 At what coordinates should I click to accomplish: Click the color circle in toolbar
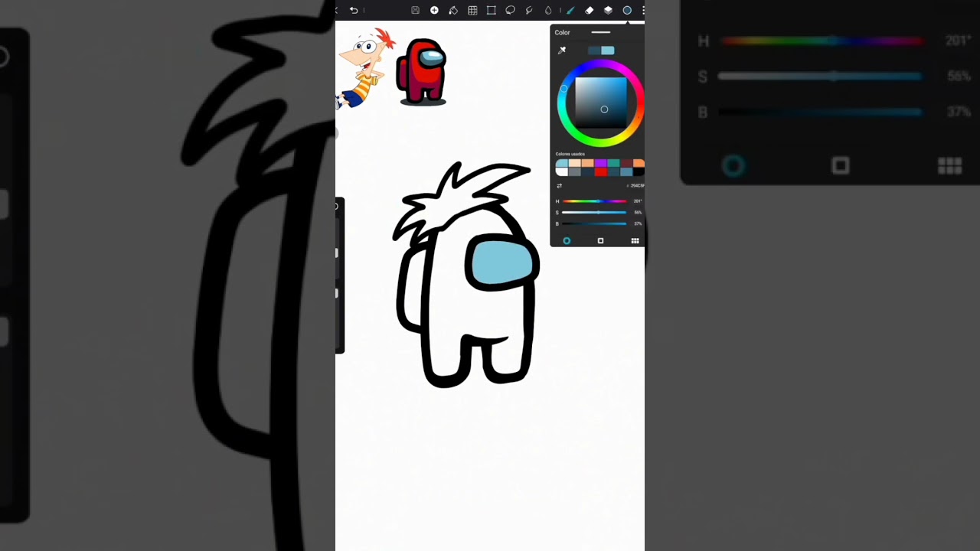[627, 10]
